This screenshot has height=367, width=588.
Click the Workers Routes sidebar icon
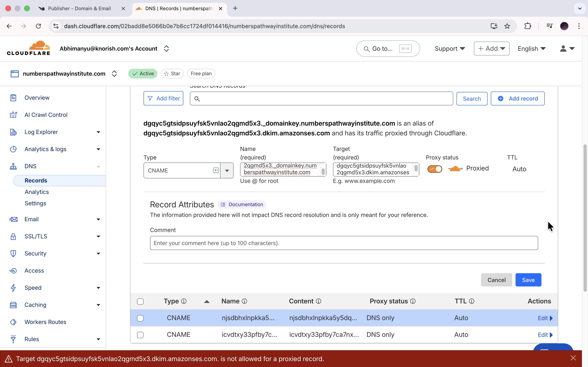click(x=13, y=322)
